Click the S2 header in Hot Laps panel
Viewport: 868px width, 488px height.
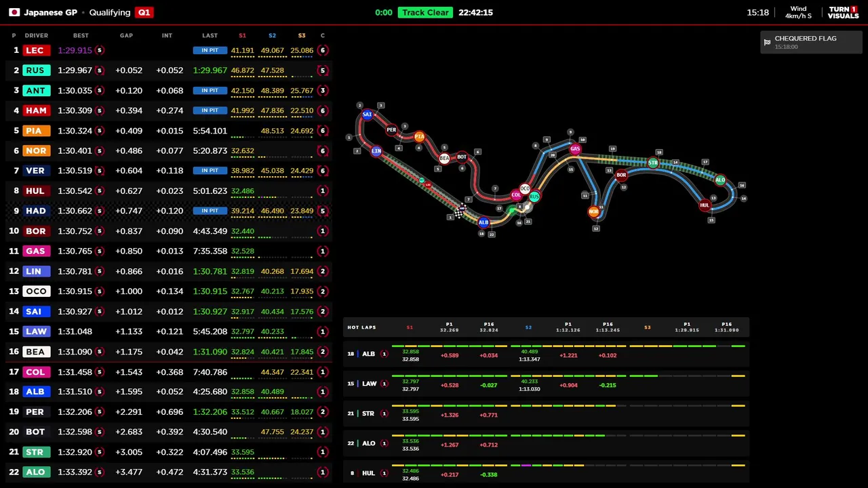click(528, 327)
